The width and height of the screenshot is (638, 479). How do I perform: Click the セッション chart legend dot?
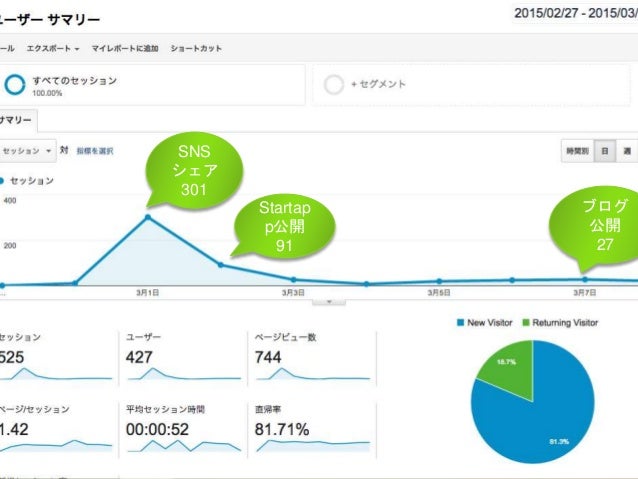point(2,181)
